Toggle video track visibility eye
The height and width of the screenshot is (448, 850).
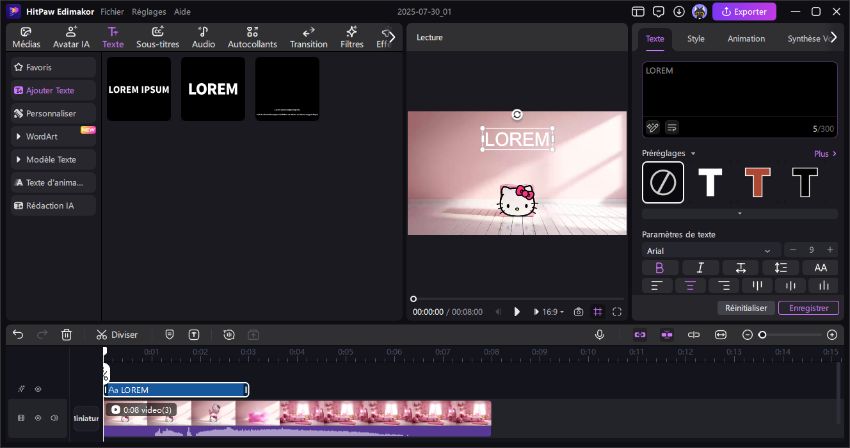click(x=38, y=418)
